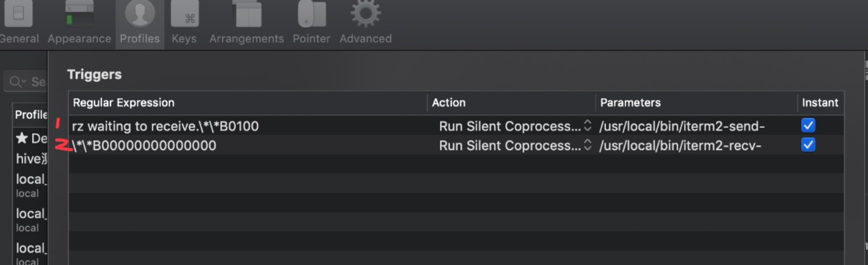Open the Arrangements windows icon
The image size is (868, 265).
(x=246, y=14)
